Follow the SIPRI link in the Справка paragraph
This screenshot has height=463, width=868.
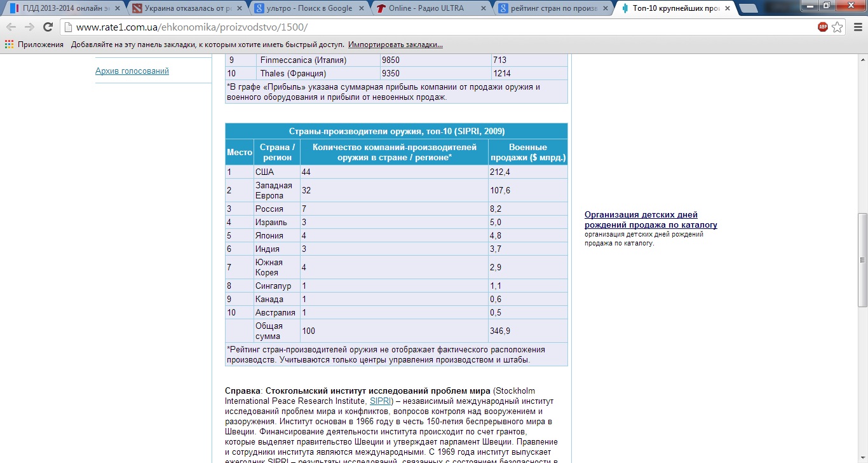(x=380, y=401)
